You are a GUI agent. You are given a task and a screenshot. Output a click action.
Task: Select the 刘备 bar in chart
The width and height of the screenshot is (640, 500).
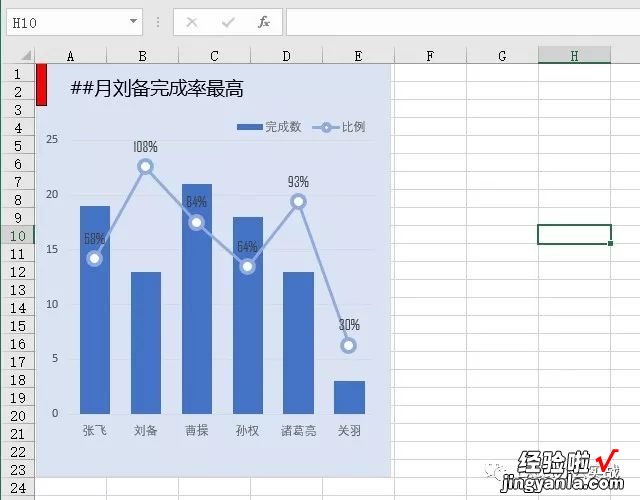[x=146, y=343]
